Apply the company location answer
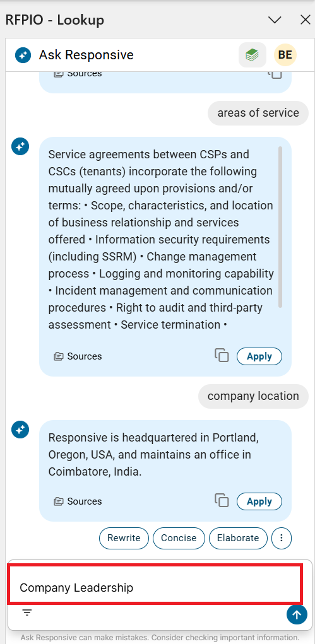 pos(259,501)
